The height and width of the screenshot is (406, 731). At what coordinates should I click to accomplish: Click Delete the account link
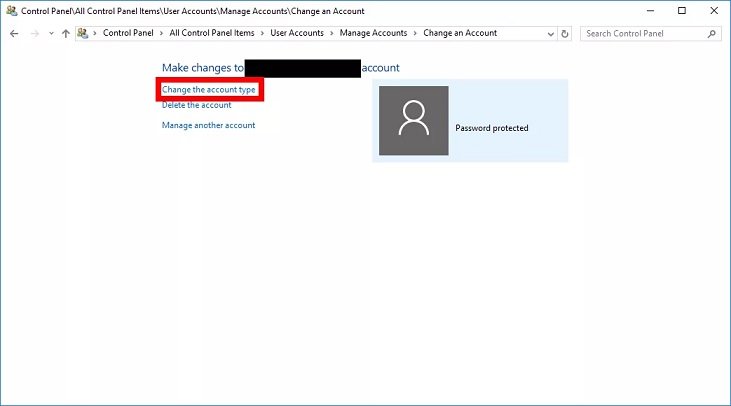pyautogui.click(x=196, y=105)
